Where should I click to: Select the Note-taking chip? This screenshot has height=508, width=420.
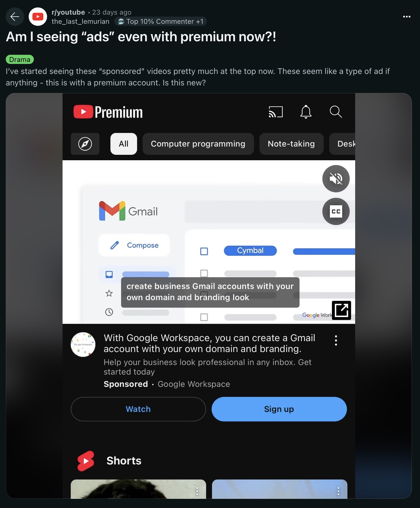pyautogui.click(x=291, y=144)
